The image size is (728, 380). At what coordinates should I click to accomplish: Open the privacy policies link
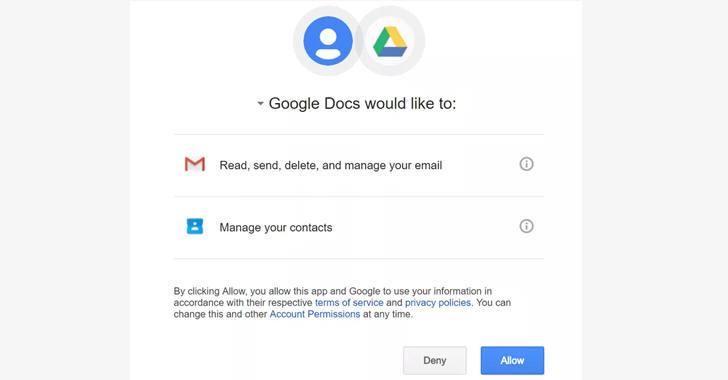point(438,302)
